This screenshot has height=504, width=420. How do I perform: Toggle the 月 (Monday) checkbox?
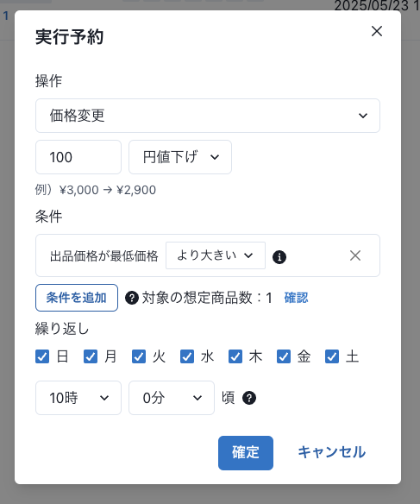pyautogui.click(x=91, y=356)
